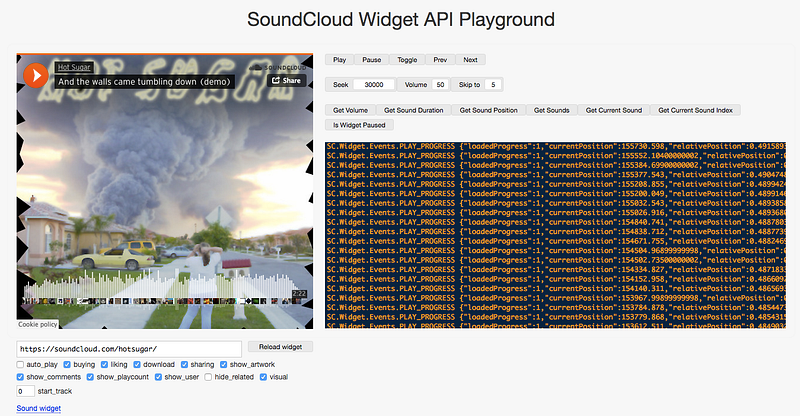Click Is Widget Paused button
800x416 pixels.
[x=359, y=125]
